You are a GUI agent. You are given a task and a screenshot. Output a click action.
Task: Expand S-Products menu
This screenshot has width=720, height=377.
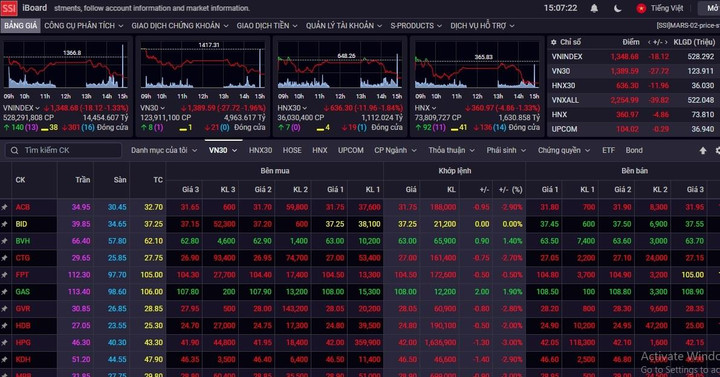tap(416, 26)
